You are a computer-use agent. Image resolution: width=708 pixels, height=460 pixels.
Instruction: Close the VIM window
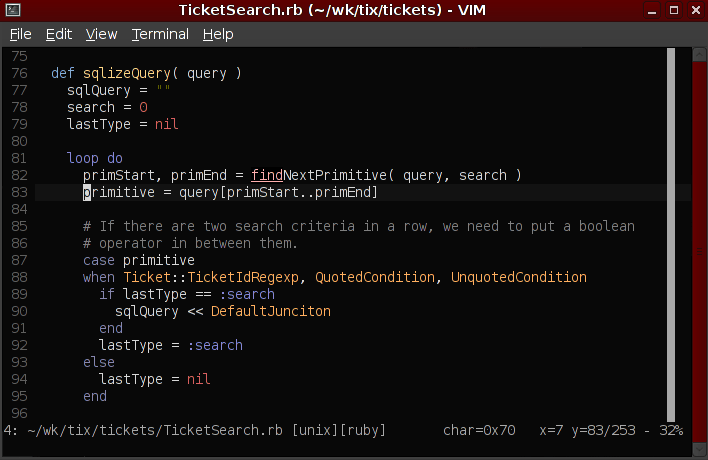click(696, 10)
